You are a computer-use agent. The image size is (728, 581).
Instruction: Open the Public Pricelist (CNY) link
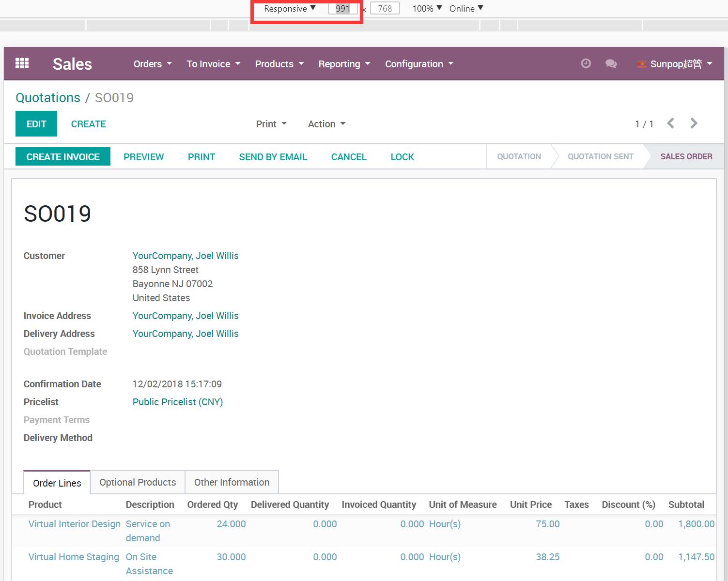coord(177,402)
